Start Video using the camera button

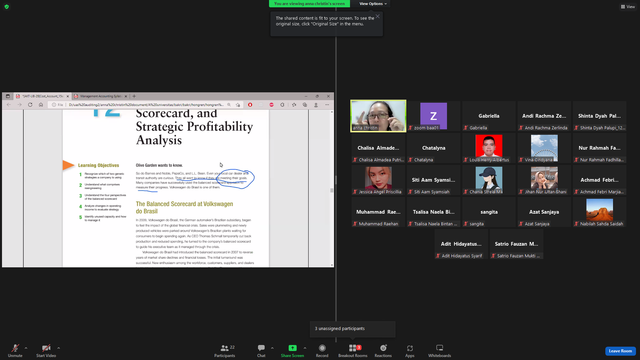click(46, 350)
